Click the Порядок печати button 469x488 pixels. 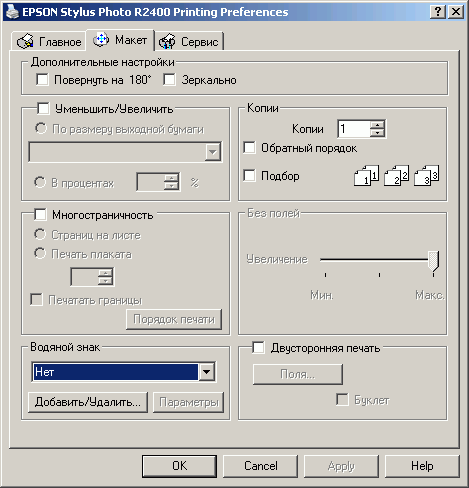174,319
